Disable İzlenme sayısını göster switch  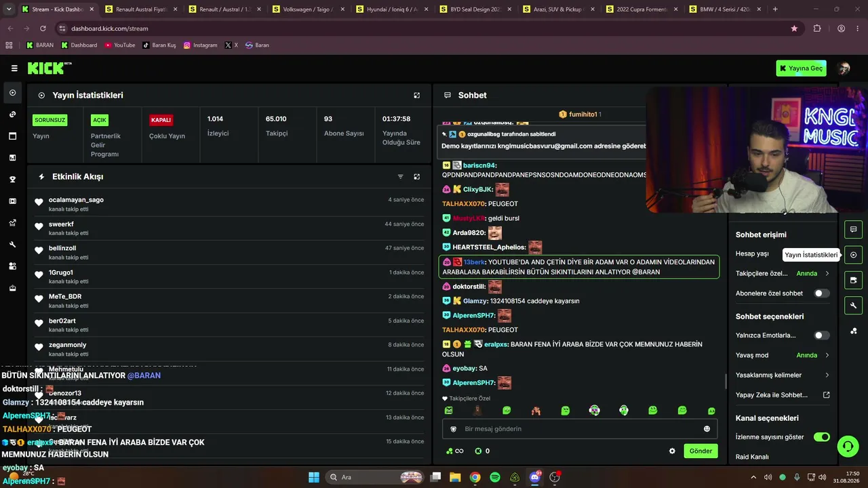click(x=821, y=437)
